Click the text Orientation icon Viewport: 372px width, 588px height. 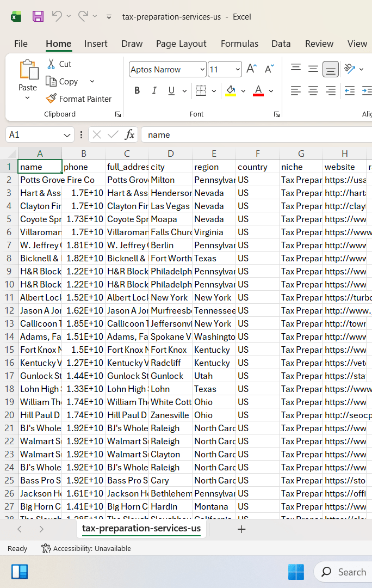click(x=350, y=69)
